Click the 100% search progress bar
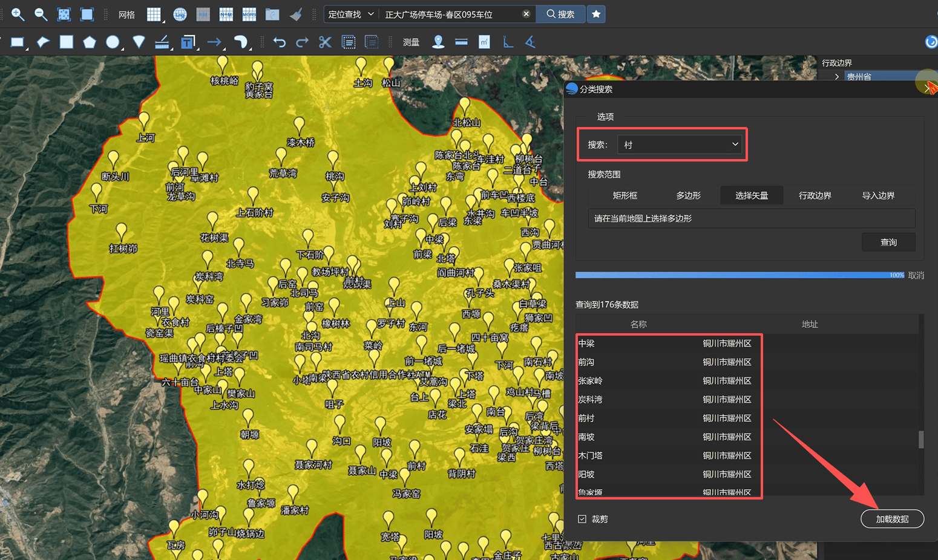This screenshot has width=938, height=560. point(740,275)
